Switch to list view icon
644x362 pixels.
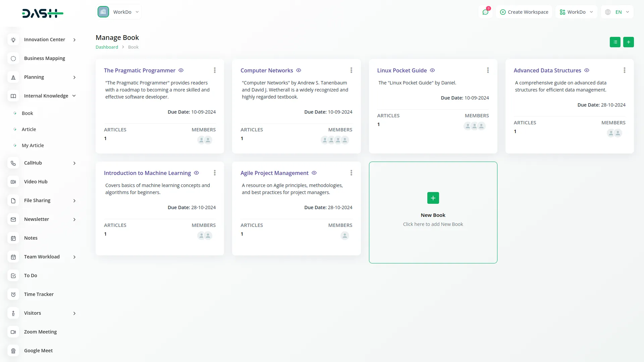tap(615, 42)
